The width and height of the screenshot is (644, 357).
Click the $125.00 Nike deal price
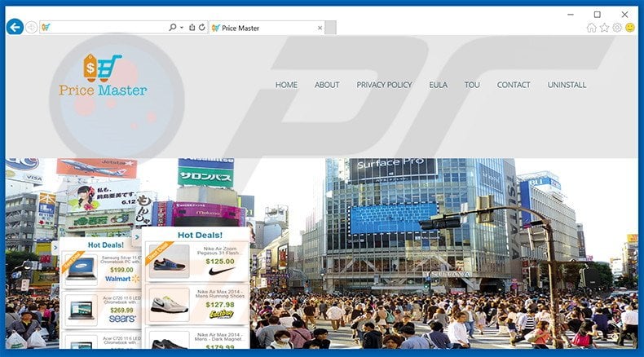click(220, 262)
